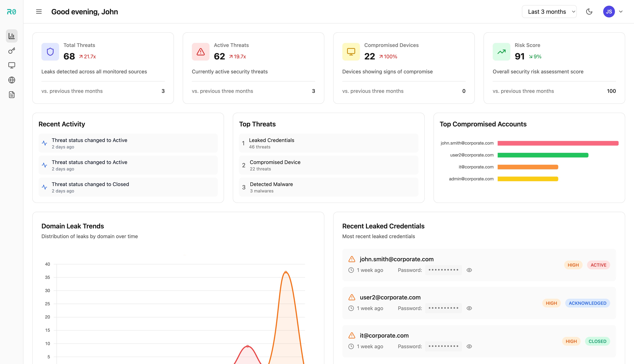Click the JS user avatar
The width and height of the screenshot is (634, 364).
click(x=609, y=12)
